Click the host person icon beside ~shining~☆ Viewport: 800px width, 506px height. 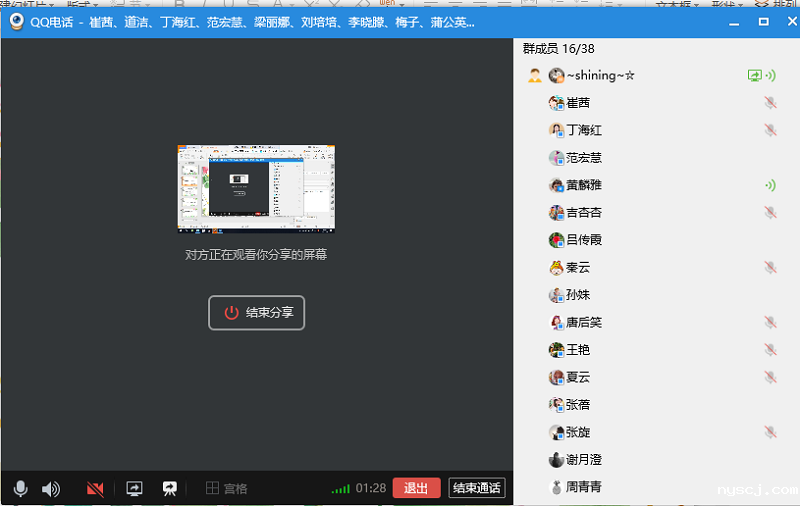[x=534, y=75]
